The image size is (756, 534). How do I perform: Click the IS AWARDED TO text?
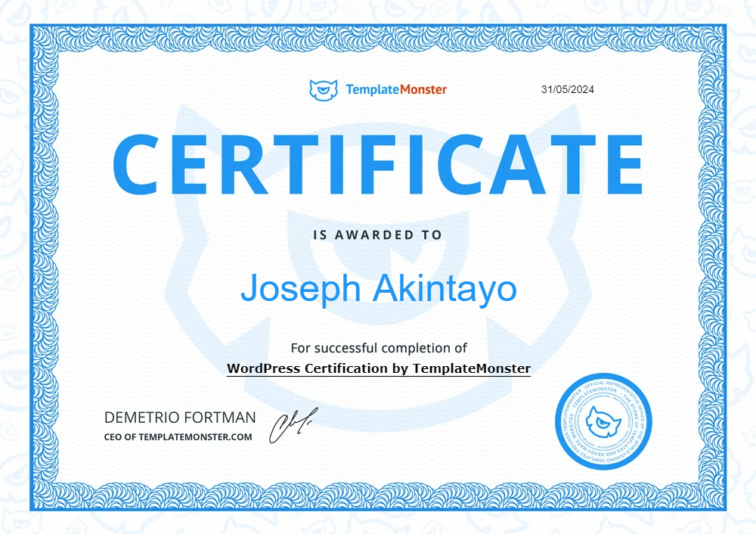pos(378,235)
